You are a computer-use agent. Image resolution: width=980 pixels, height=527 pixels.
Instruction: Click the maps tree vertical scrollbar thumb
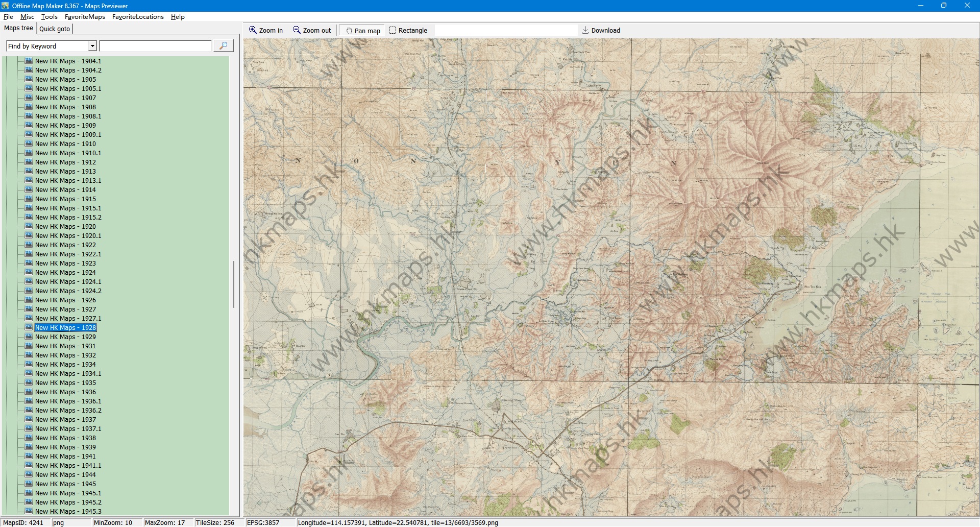click(234, 284)
